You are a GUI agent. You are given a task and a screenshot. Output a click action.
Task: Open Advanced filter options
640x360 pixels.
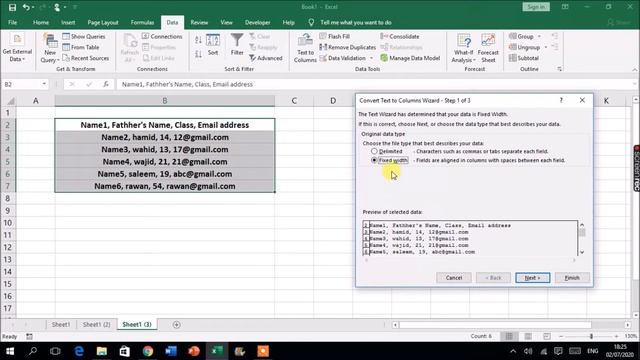(265, 58)
